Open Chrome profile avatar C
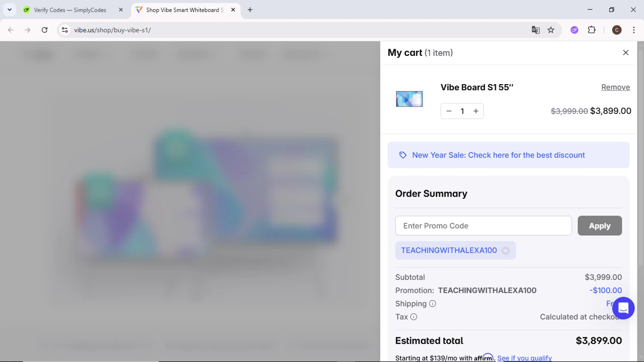Screen dimensions: 644x362 (x=617, y=30)
